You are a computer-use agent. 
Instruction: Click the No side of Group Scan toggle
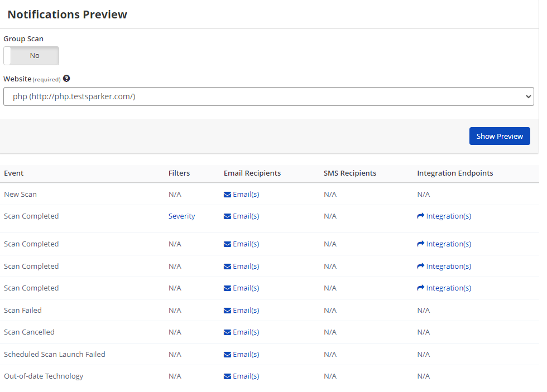coord(35,55)
